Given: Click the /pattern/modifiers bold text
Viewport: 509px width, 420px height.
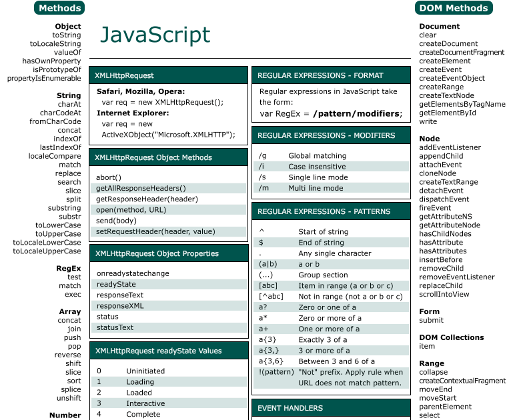Looking at the screenshot, I should click(358, 113).
